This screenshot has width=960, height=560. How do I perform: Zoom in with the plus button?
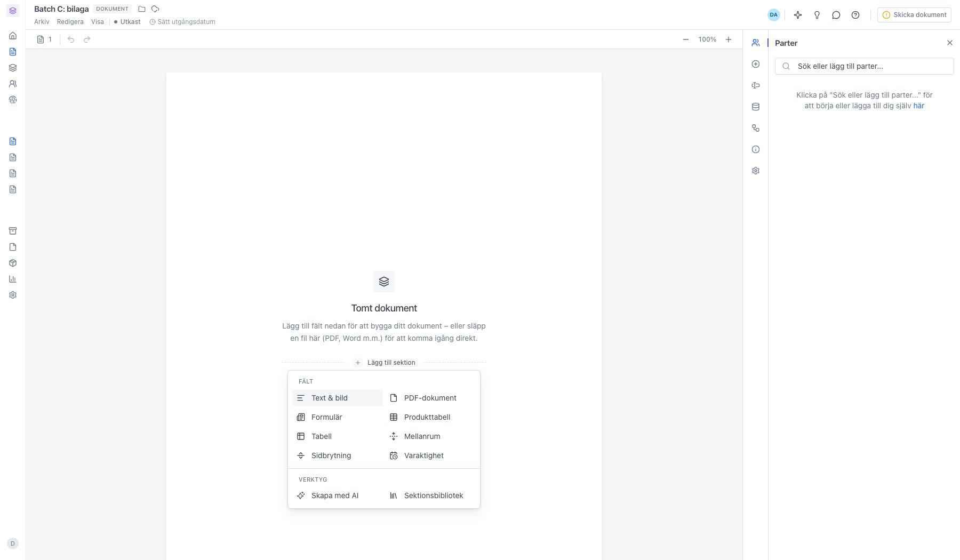click(x=729, y=39)
